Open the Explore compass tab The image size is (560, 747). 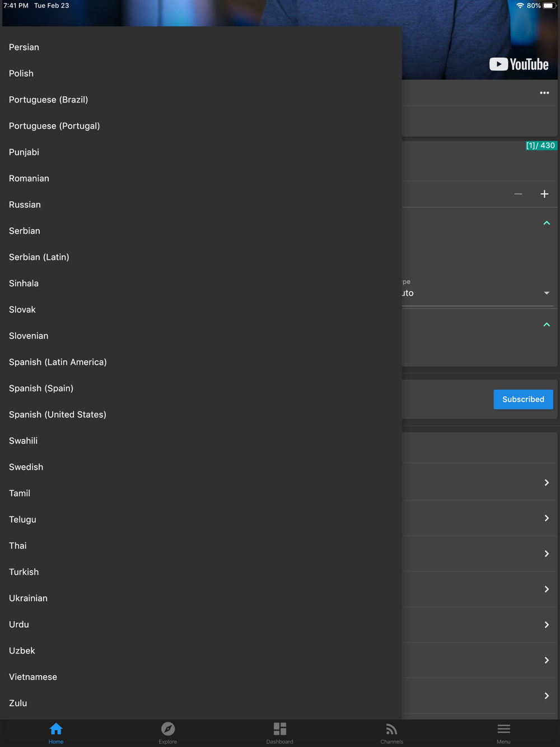click(x=168, y=732)
